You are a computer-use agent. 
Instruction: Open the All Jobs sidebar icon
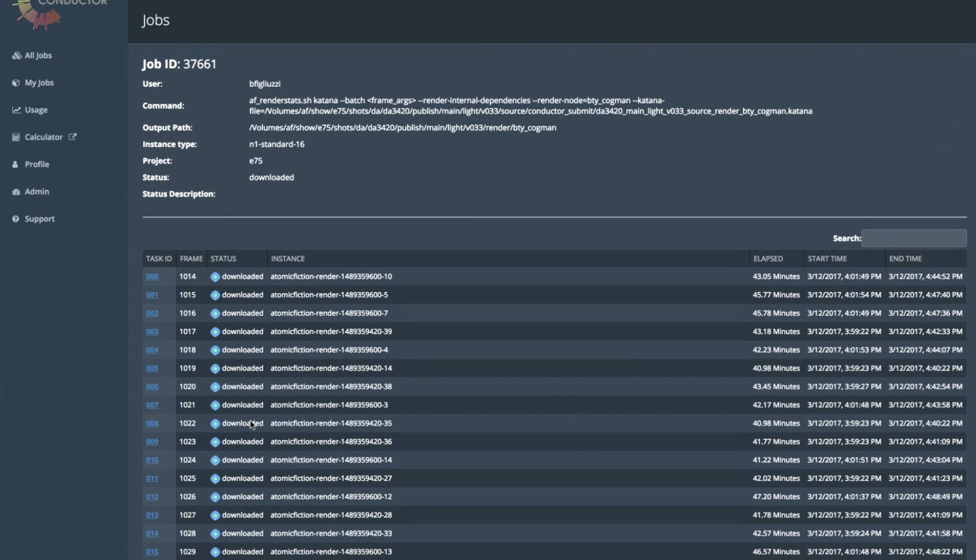[x=17, y=56]
